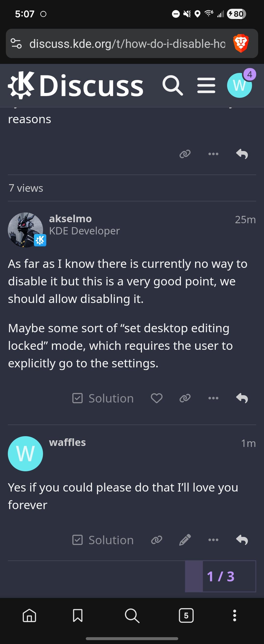This screenshot has width=264, height=644.
Task: Open site settings icon in the address bar
Action: click(16, 43)
